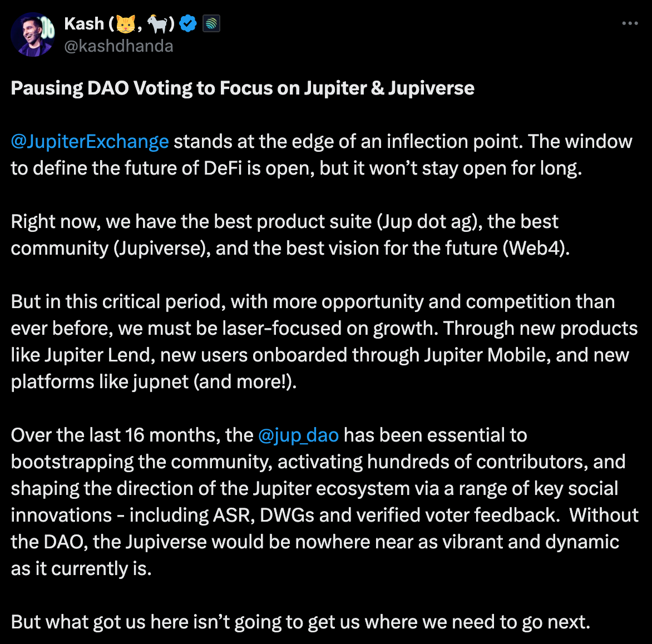Click the bold headline 'Pausing DAO Voting'

(243, 88)
